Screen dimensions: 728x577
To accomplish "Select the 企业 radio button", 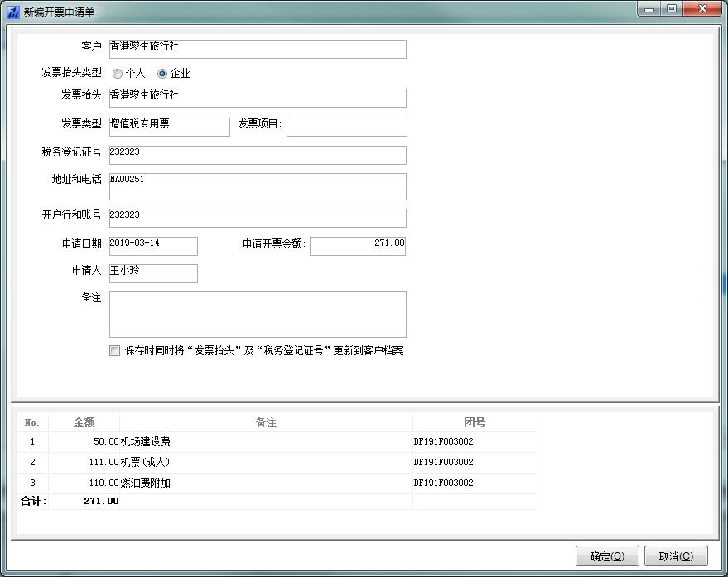I will click(x=162, y=74).
